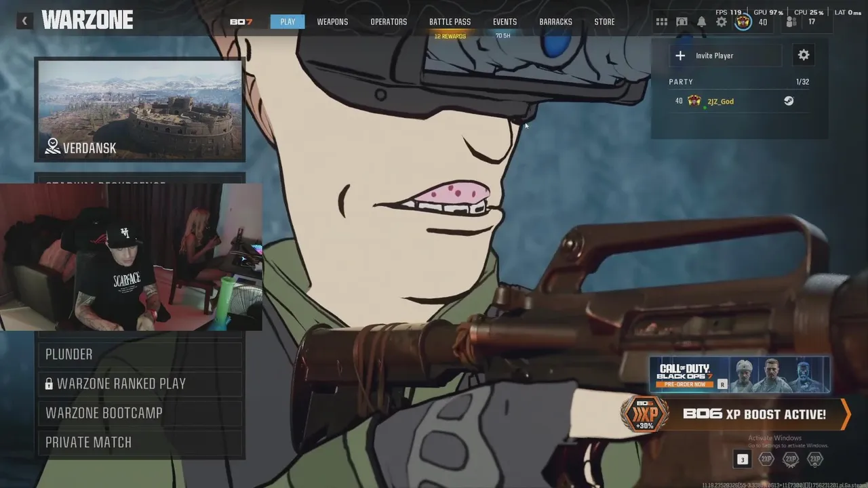This screenshot has height=488, width=868.
Task: Click the first 2XP token icon
Action: tap(766, 460)
